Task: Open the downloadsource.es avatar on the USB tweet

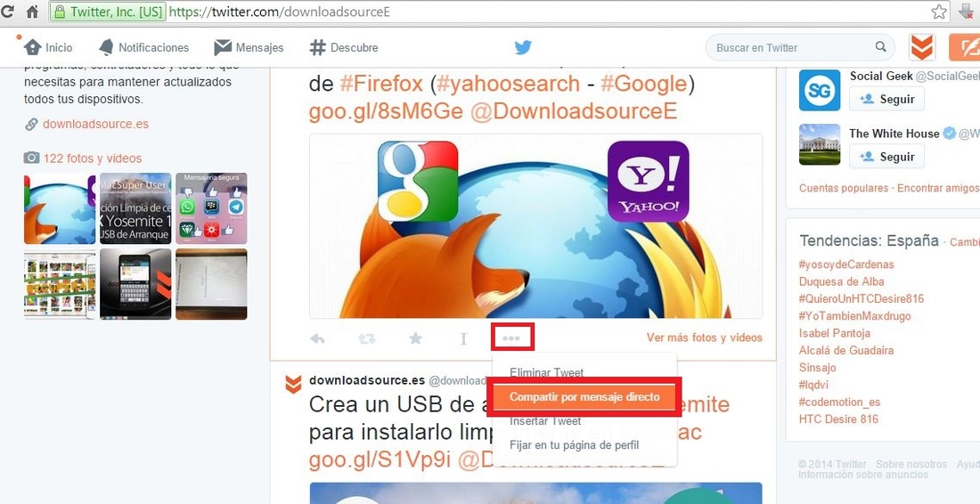Action: pyautogui.click(x=293, y=384)
